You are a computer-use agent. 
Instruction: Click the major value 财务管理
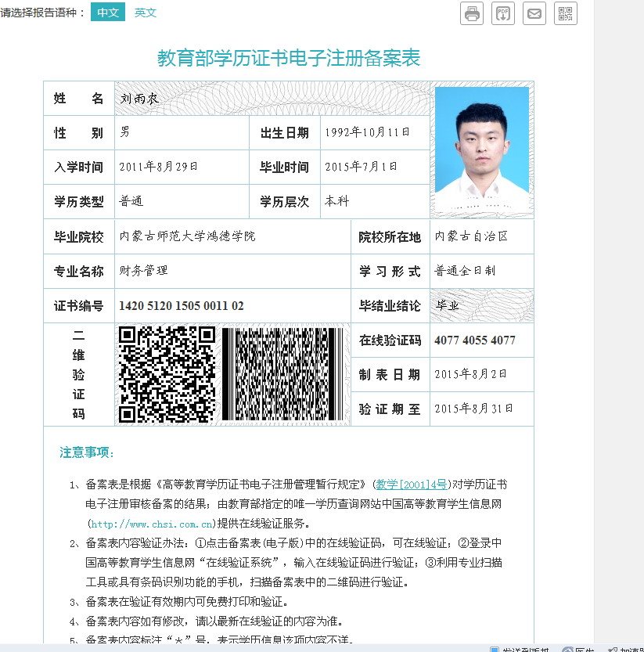tap(143, 271)
